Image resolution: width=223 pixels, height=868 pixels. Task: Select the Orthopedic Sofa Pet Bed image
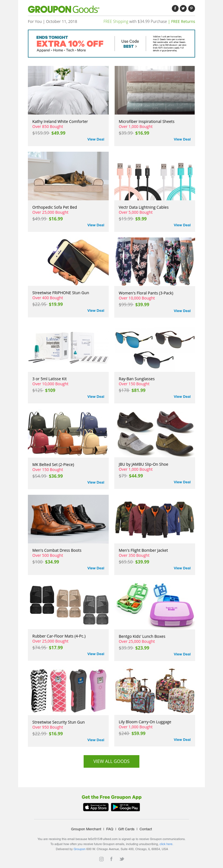click(x=68, y=176)
